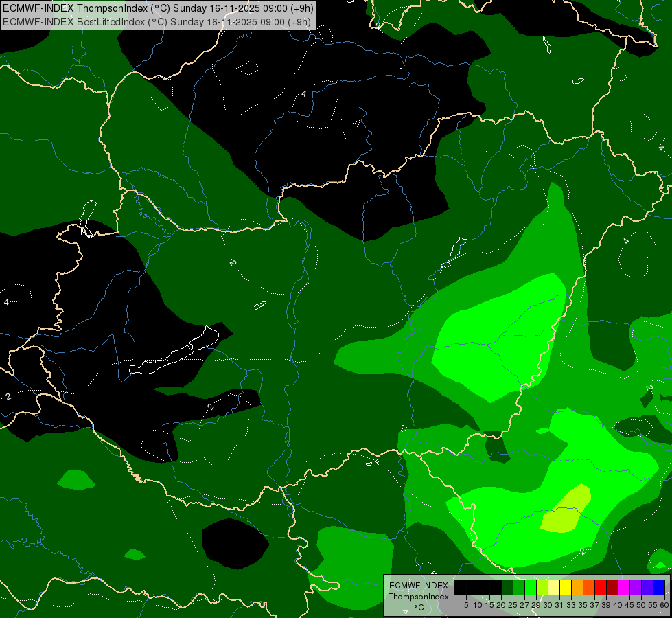
Task: Click the blue 55–60 legend swatch
Action: (659, 587)
